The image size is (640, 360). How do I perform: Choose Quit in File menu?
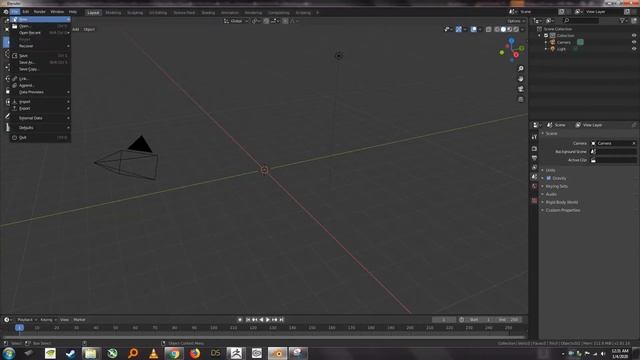click(x=40, y=138)
